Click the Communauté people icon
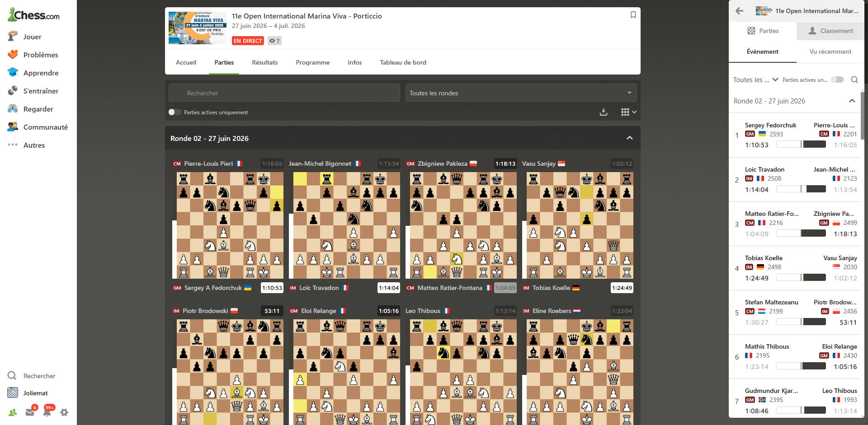 click(13, 127)
